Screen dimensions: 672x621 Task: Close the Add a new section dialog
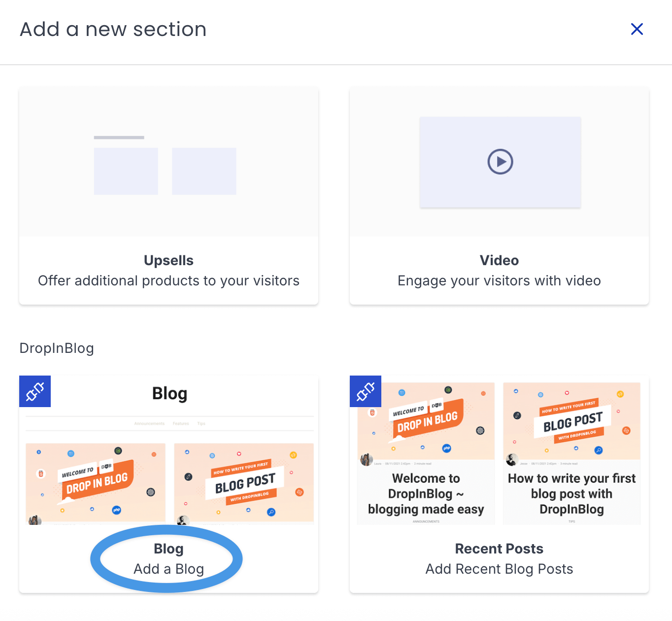[637, 30]
